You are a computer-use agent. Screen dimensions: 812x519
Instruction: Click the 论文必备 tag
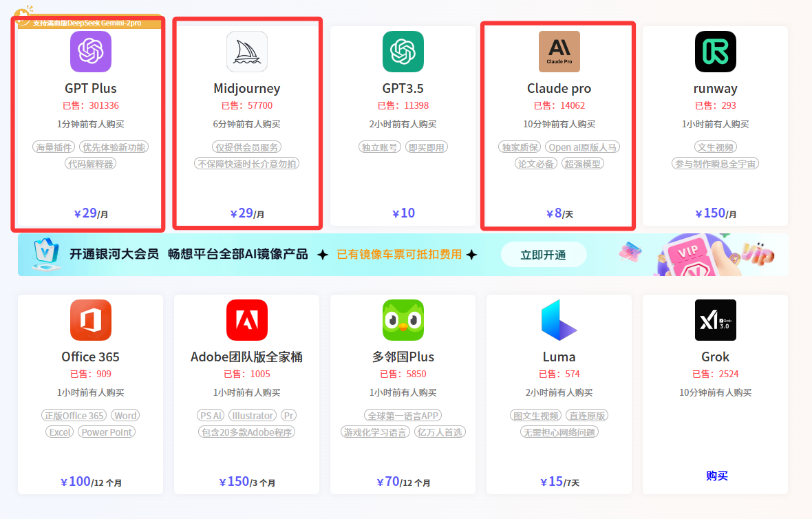pos(536,164)
